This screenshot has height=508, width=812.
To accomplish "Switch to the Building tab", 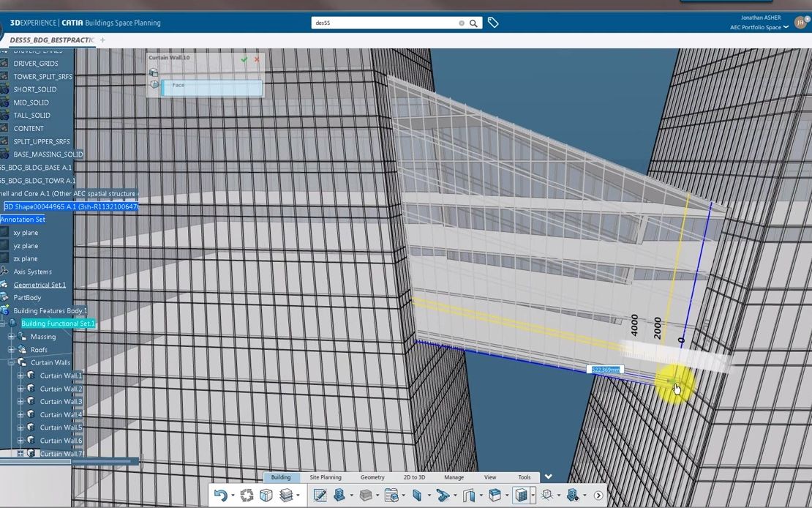I will tap(281, 477).
